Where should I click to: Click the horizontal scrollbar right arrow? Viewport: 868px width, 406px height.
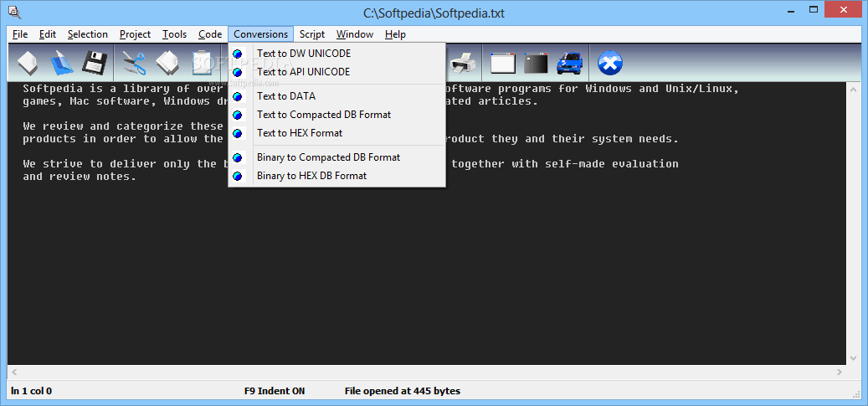coord(840,373)
